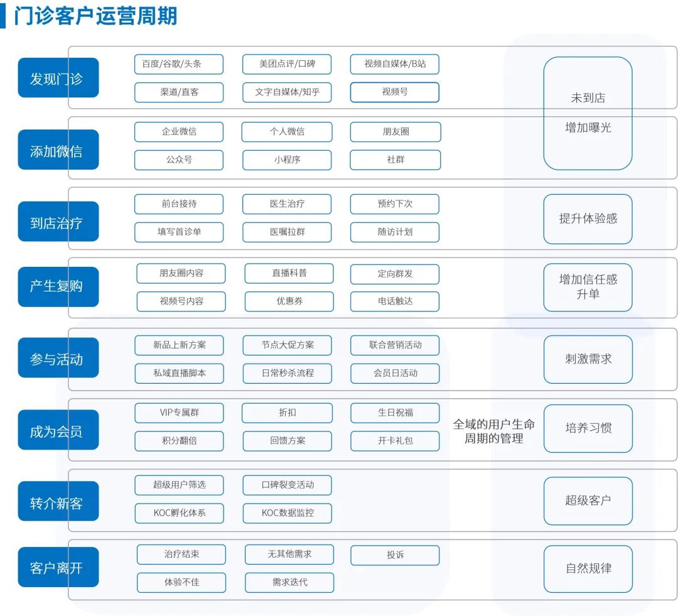Click the KOC孵化体系 box
The width and height of the screenshot is (678, 616).
point(180,514)
